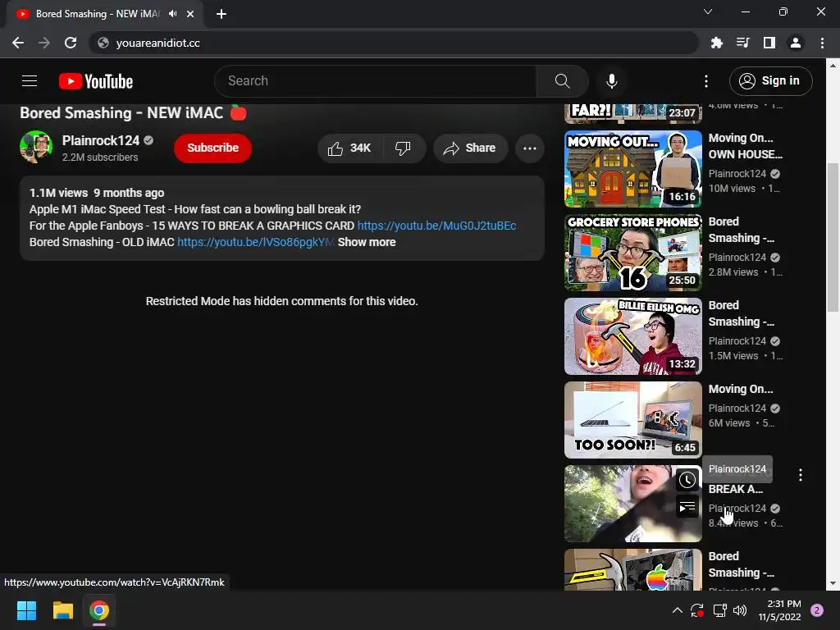Add hovered video to Watch later

687,480
